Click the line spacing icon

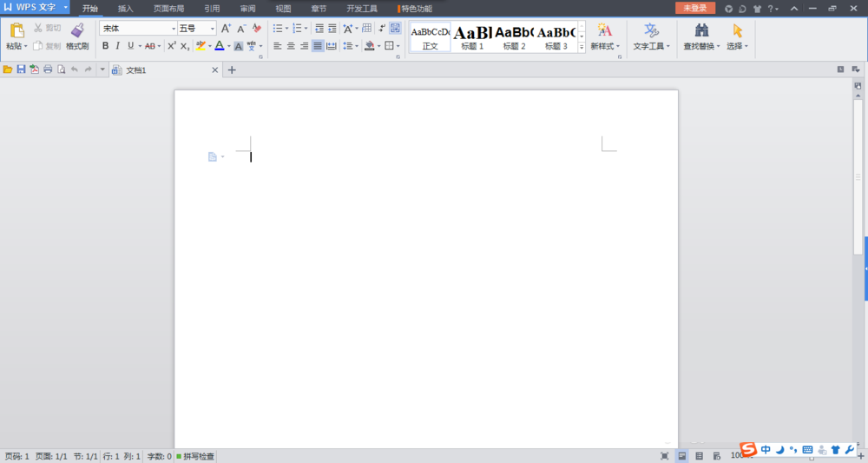[348, 46]
